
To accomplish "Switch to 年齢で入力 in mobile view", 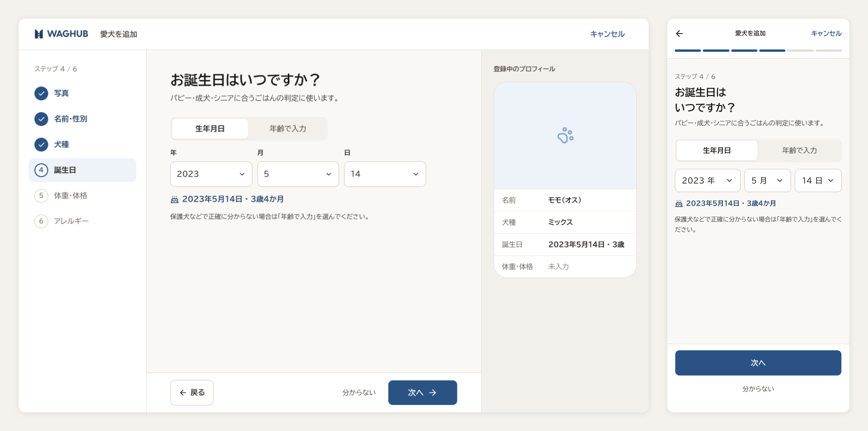I will click(x=799, y=151).
